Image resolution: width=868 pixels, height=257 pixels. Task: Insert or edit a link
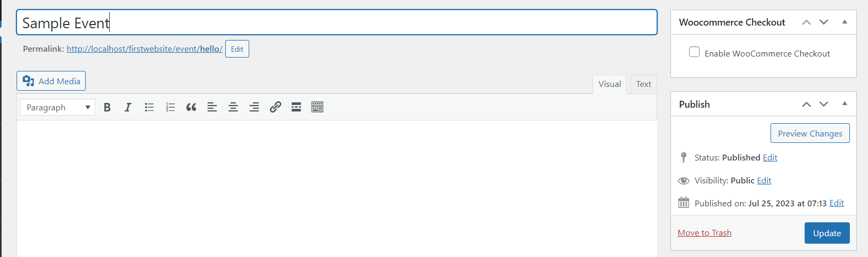[275, 107]
